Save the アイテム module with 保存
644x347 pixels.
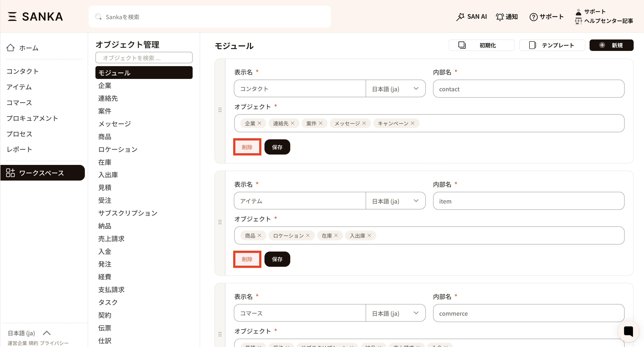click(277, 259)
